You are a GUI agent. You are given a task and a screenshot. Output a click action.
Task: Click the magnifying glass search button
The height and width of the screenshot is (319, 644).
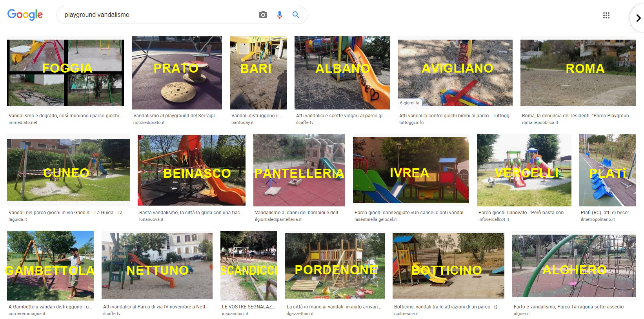pyautogui.click(x=296, y=15)
